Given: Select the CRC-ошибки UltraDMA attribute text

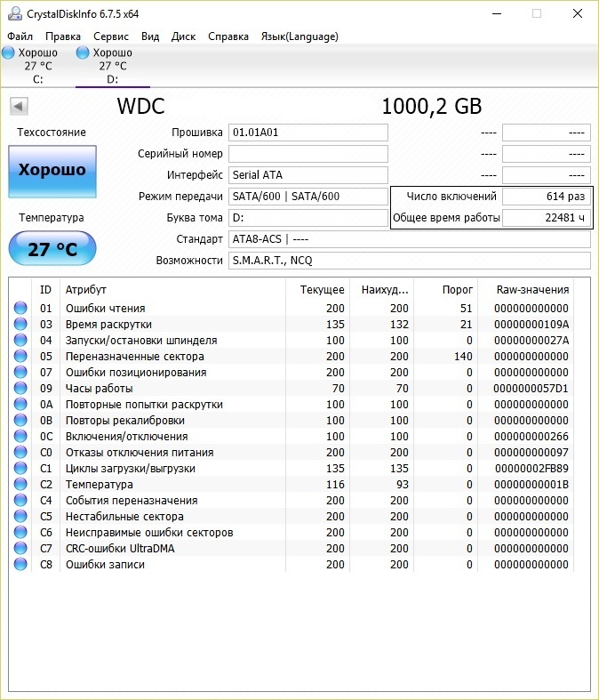Looking at the screenshot, I should (x=120, y=548).
